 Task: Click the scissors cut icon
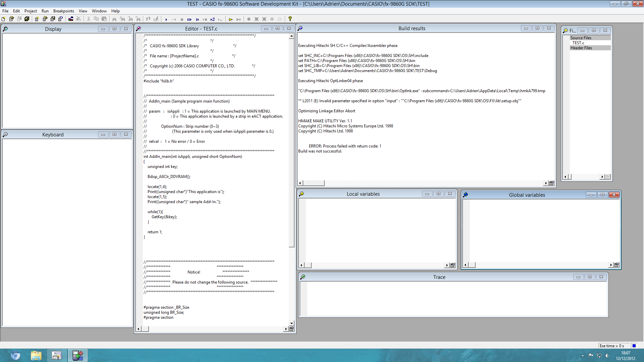(x=89, y=19)
